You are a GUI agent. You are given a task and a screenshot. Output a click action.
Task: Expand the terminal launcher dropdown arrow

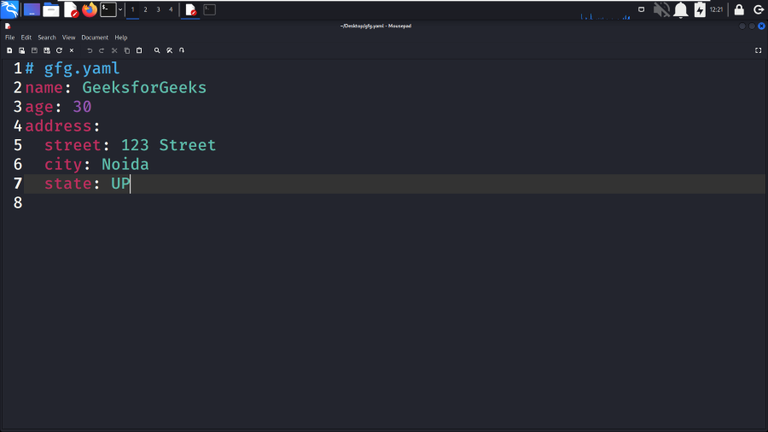[121, 10]
